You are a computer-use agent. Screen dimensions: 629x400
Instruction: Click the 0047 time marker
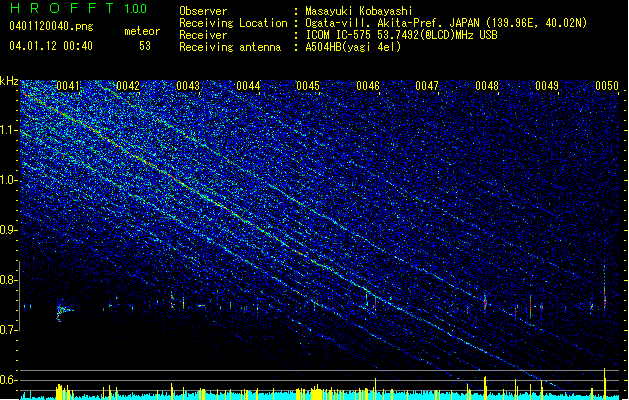pyautogui.click(x=427, y=86)
